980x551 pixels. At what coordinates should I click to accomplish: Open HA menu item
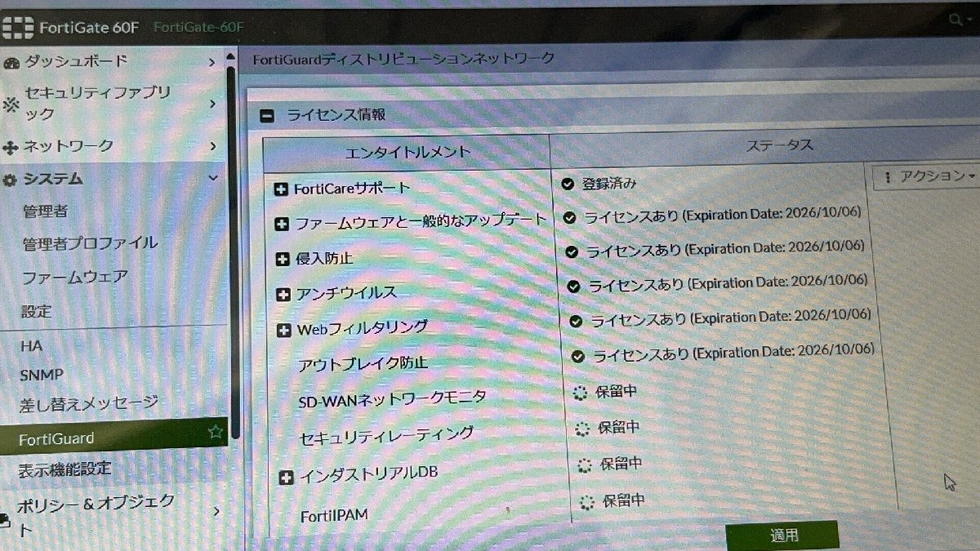tap(32, 346)
